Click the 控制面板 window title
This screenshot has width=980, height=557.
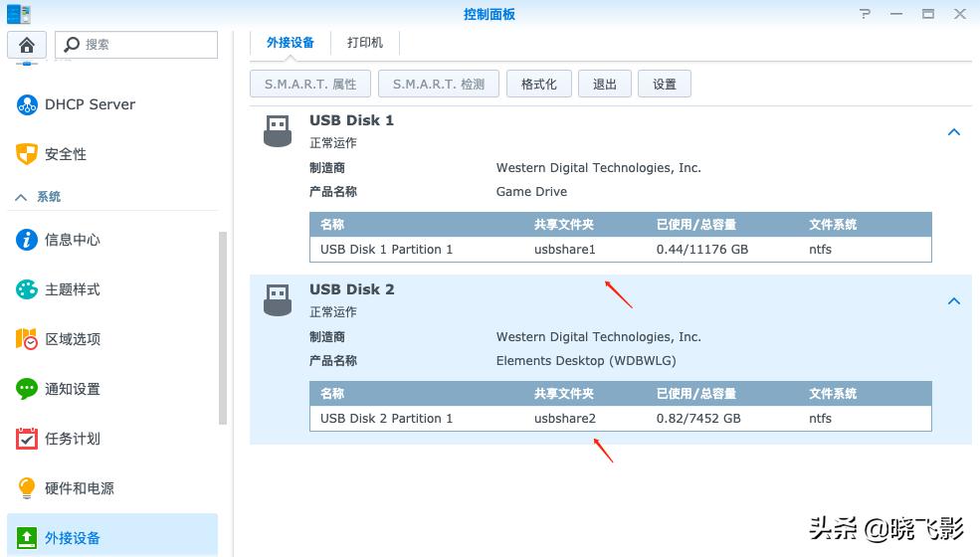coord(489,14)
